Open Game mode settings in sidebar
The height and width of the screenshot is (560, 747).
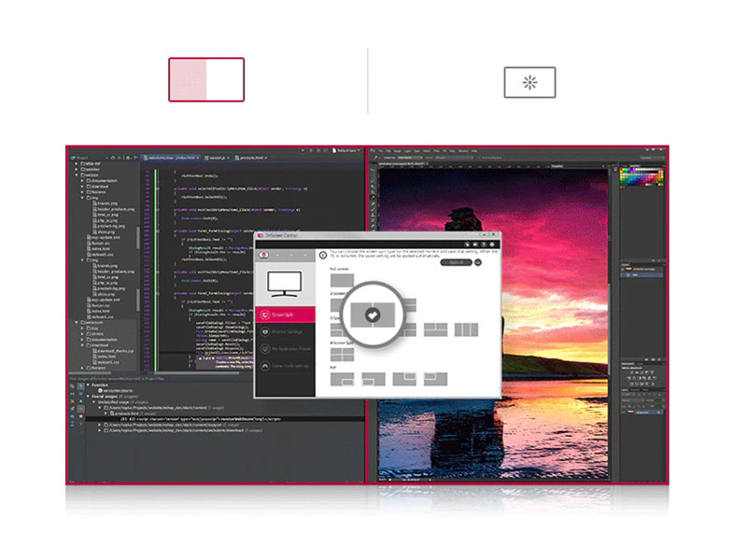pyautogui.click(x=286, y=366)
